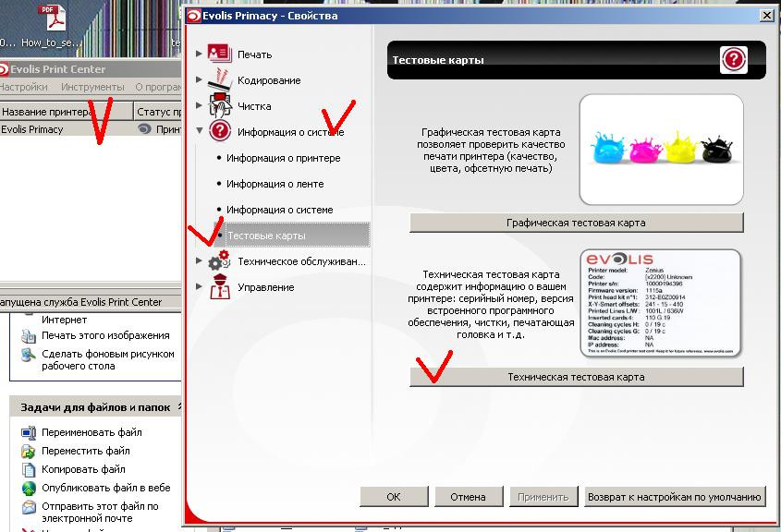The width and height of the screenshot is (781, 532).
Task: Open Инструменты menu in Evolis Print Center
Action: click(92, 87)
